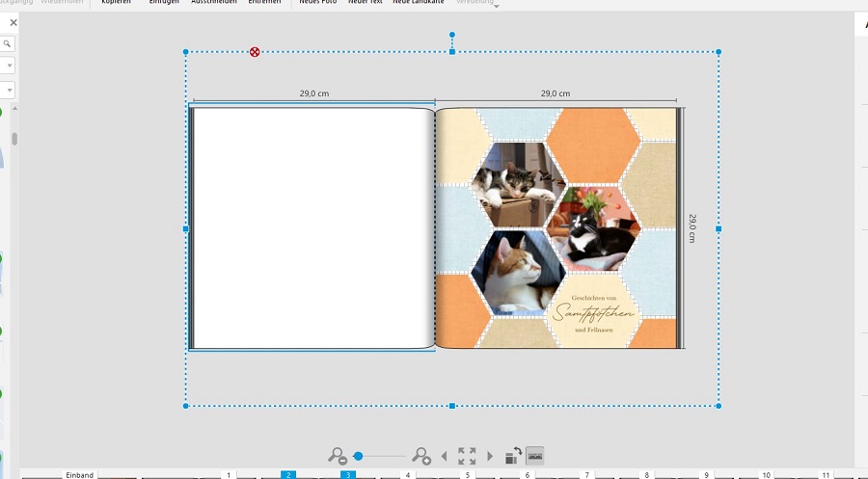Click the Einfügen toolbar button
The image size is (868, 479).
click(x=164, y=2)
